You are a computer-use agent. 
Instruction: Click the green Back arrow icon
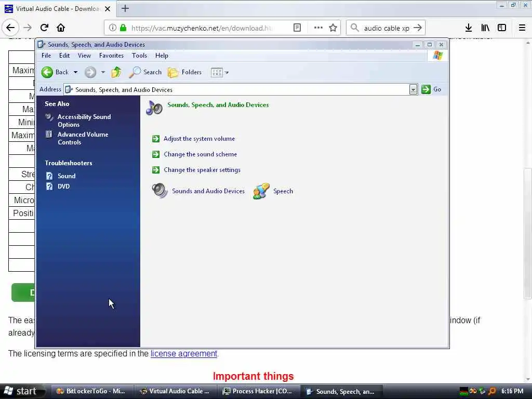pyautogui.click(x=47, y=72)
